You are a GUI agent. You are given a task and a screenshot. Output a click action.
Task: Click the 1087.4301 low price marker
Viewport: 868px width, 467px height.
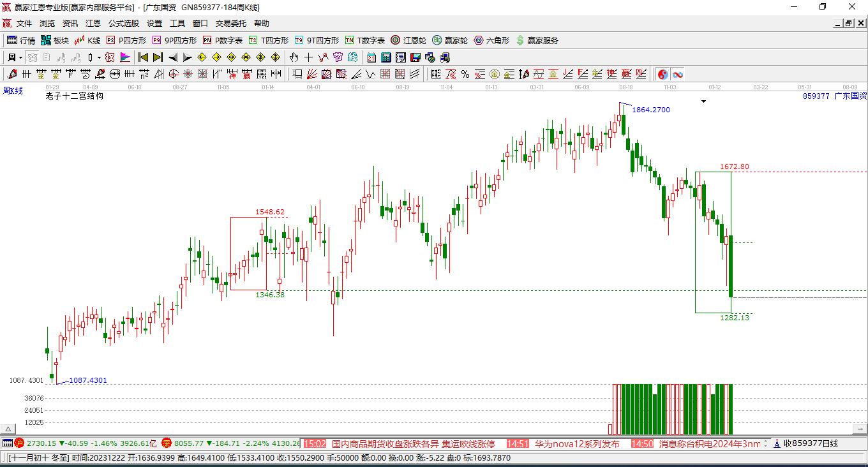click(x=88, y=380)
